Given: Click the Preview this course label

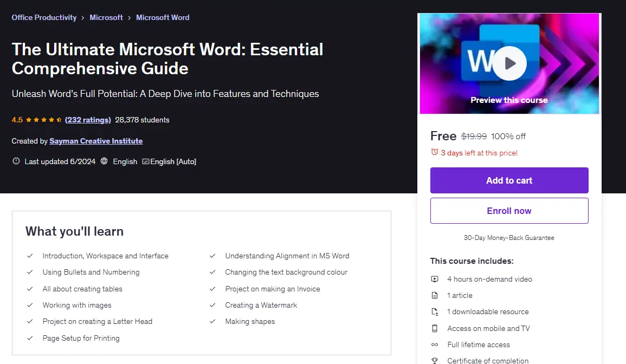Looking at the screenshot, I should click(509, 100).
